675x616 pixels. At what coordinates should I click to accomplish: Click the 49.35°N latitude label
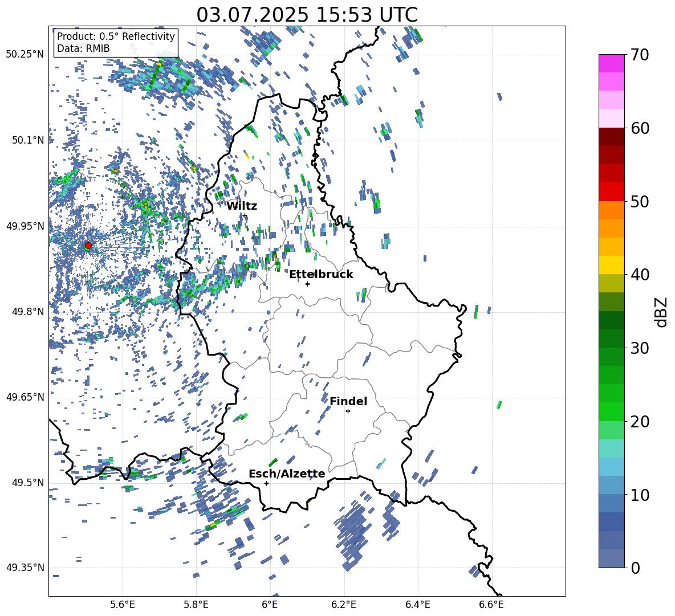tap(25, 568)
